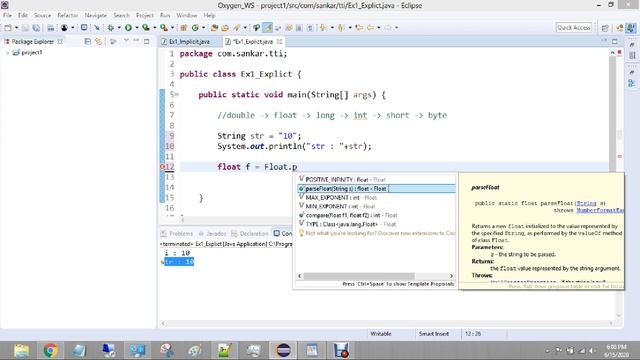Click the Open Task icon
640x360 pixels.
[x=225, y=28]
